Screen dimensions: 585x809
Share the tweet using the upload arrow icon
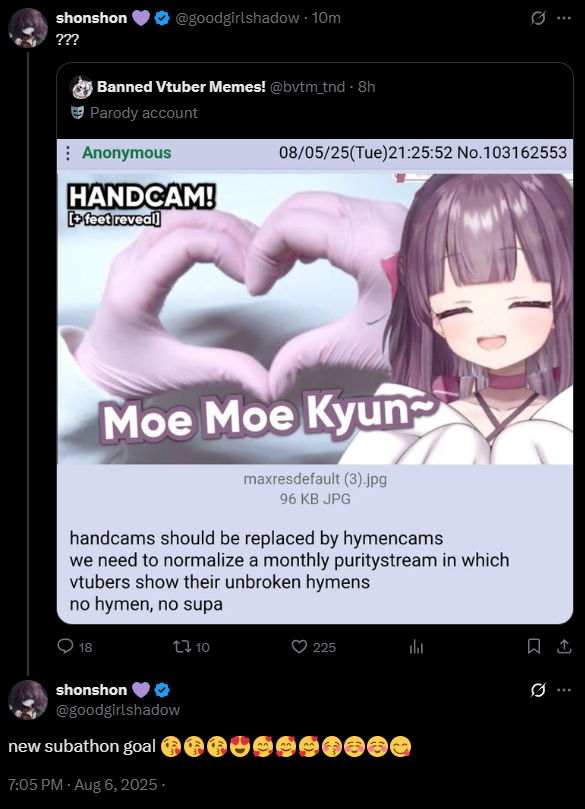(x=564, y=646)
